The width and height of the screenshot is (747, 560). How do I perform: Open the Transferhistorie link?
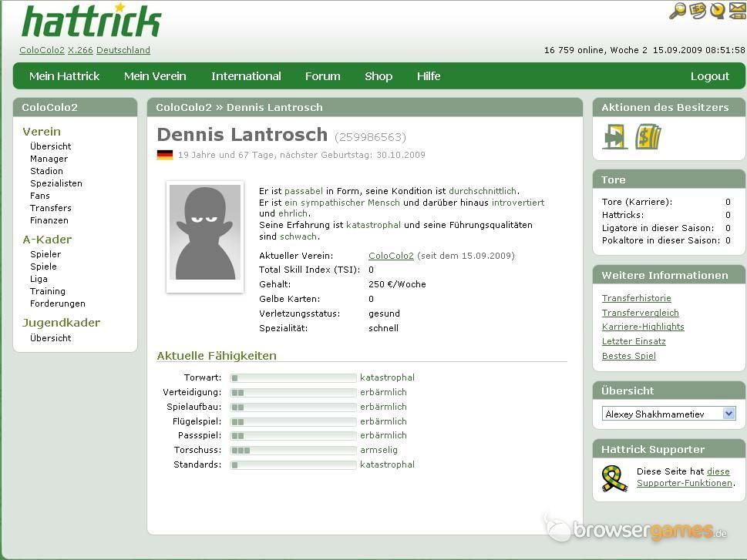click(x=637, y=298)
